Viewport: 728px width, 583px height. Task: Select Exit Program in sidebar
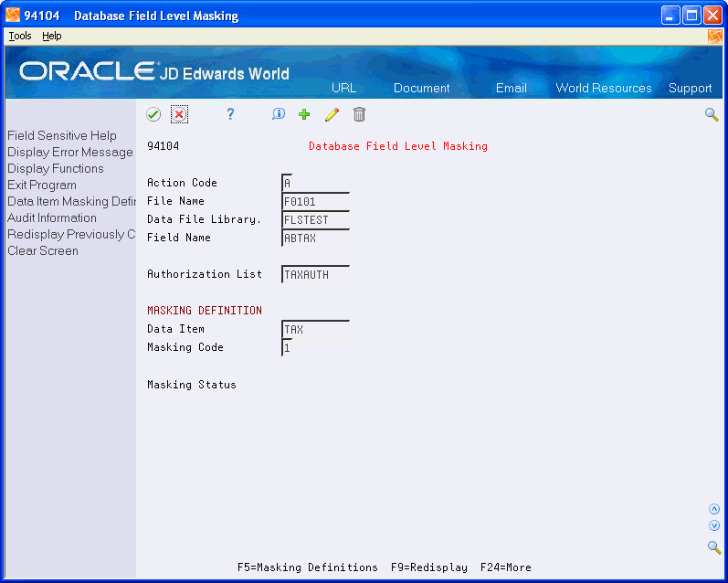click(x=42, y=185)
